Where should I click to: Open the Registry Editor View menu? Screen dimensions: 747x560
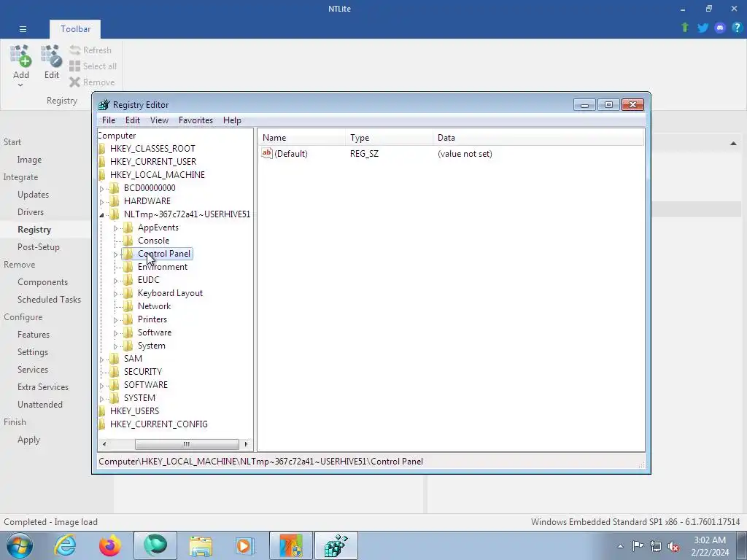tap(159, 120)
